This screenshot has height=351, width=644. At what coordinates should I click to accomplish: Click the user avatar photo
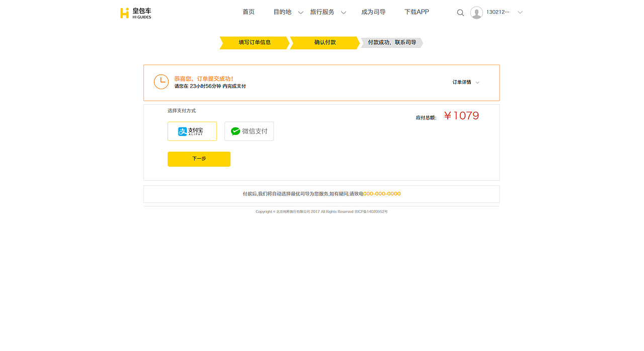tap(476, 12)
